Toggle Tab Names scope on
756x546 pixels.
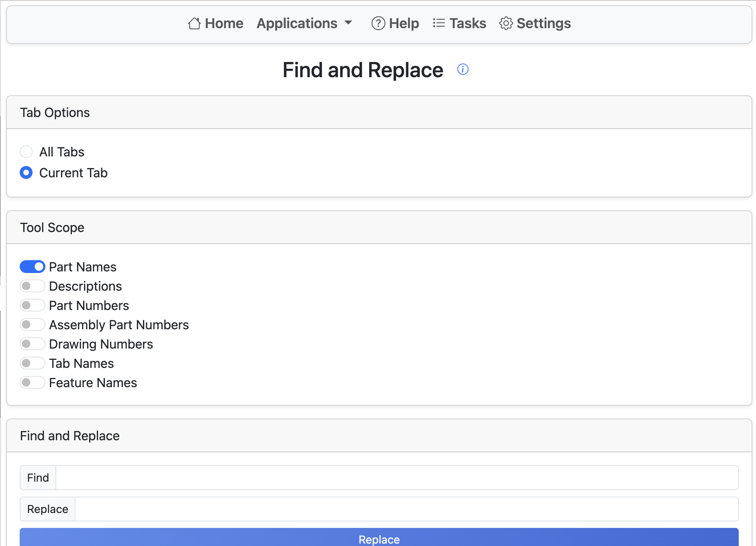32,363
